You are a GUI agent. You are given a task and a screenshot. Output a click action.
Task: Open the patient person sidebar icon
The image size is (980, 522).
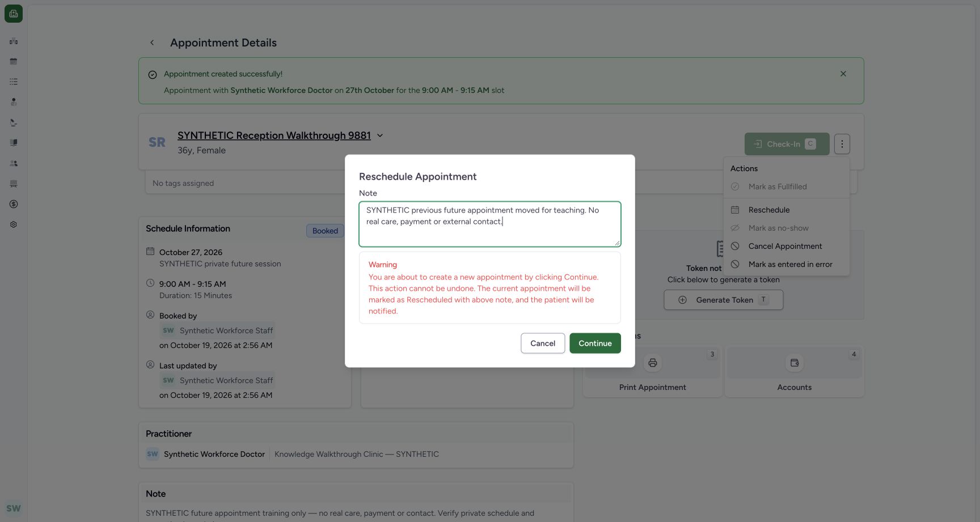click(14, 102)
